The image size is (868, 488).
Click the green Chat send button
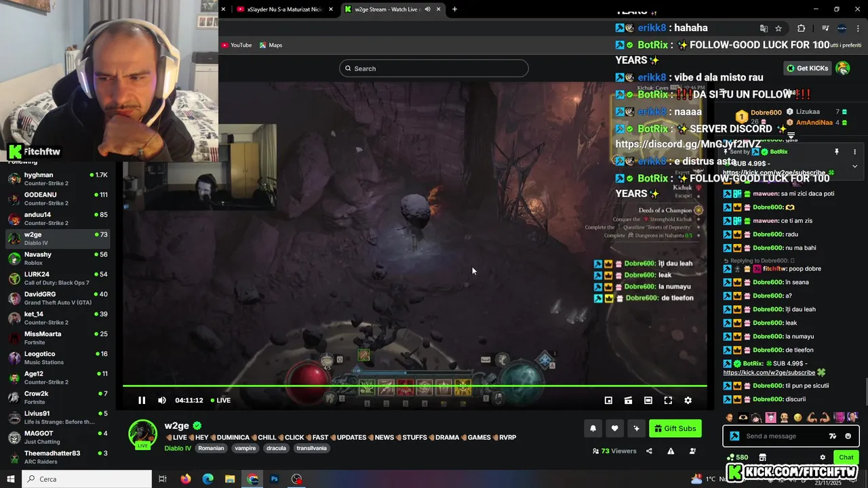846,457
